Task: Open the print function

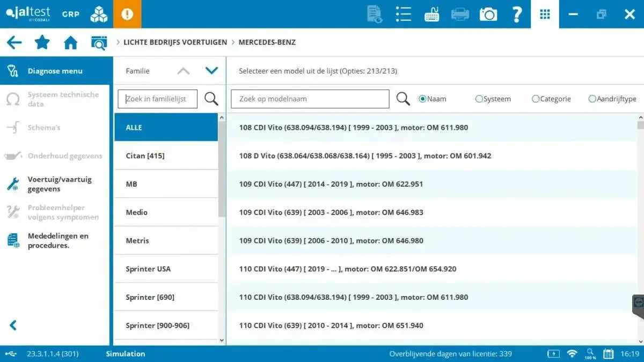Action: (x=459, y=14)
